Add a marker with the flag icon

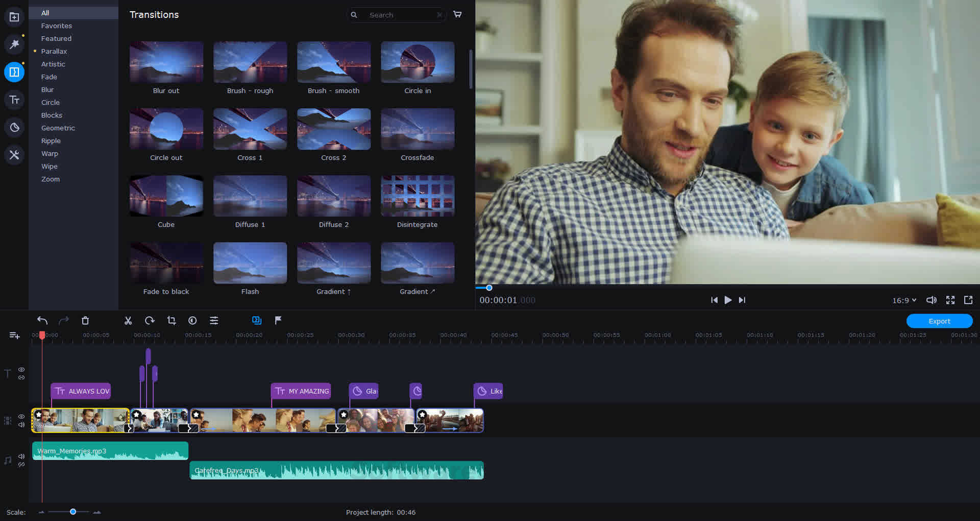[x=278, y=320]
